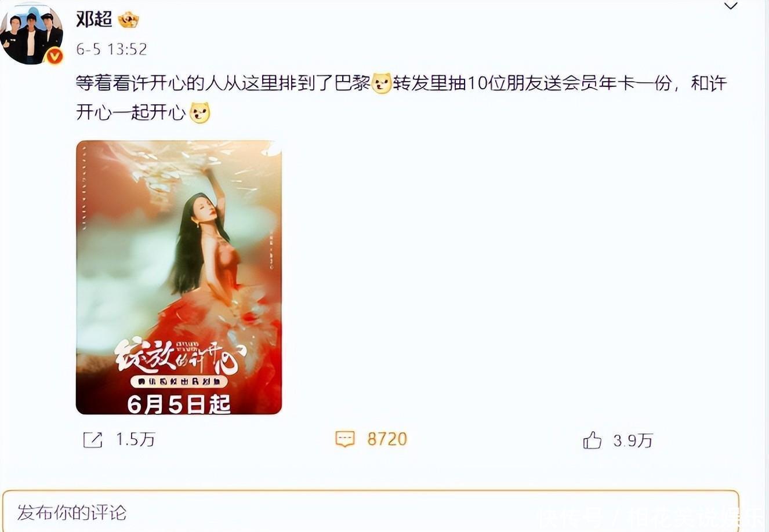
Task: Click the 3.9万 like count
Action: [x=633, y=440]
